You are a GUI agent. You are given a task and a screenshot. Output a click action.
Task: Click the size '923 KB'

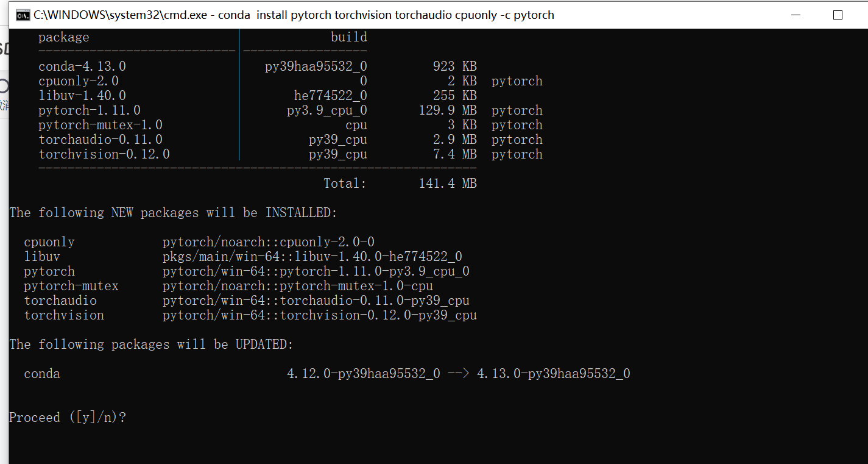click(455, 66)
